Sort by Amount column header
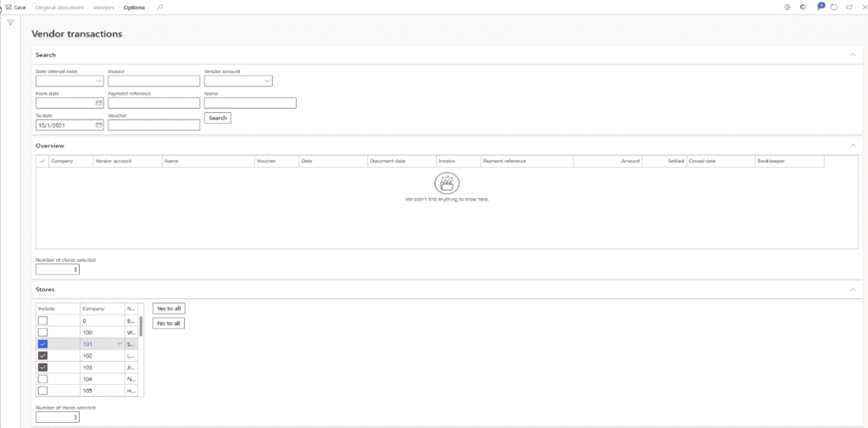868x428 pixels. [x=630, y=161]
